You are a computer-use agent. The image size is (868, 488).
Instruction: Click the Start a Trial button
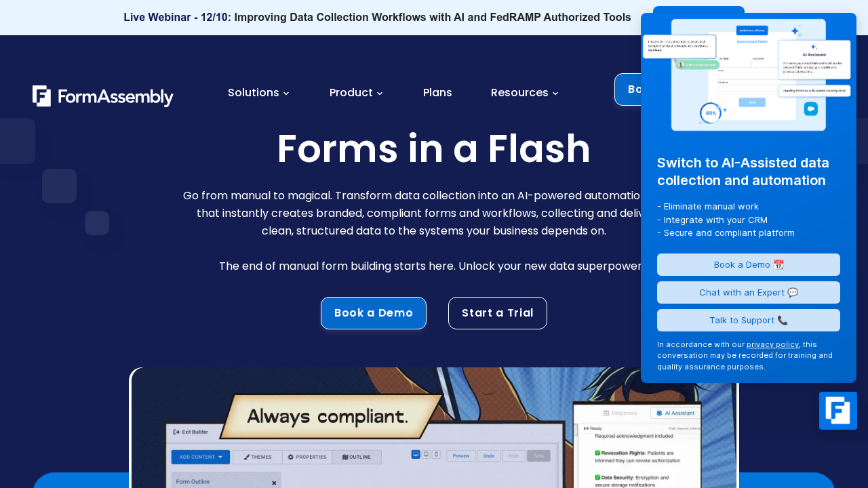(x=497, y=313)
